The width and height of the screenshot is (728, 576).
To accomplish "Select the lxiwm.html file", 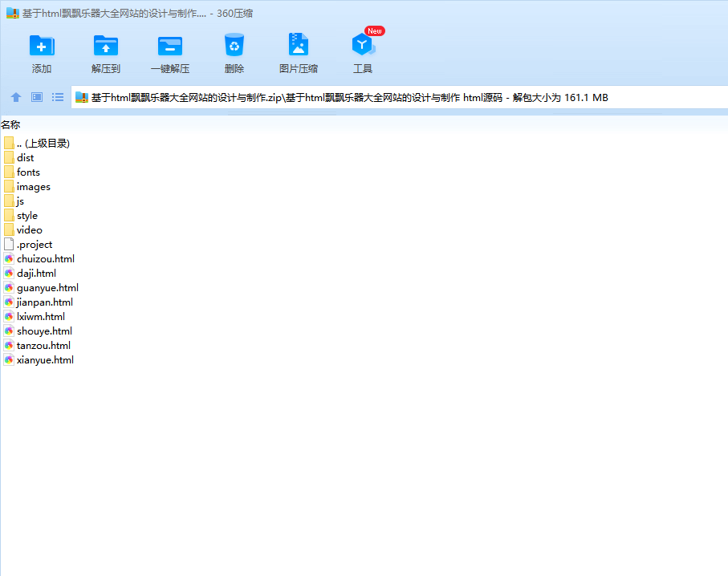I will [35, 317].
